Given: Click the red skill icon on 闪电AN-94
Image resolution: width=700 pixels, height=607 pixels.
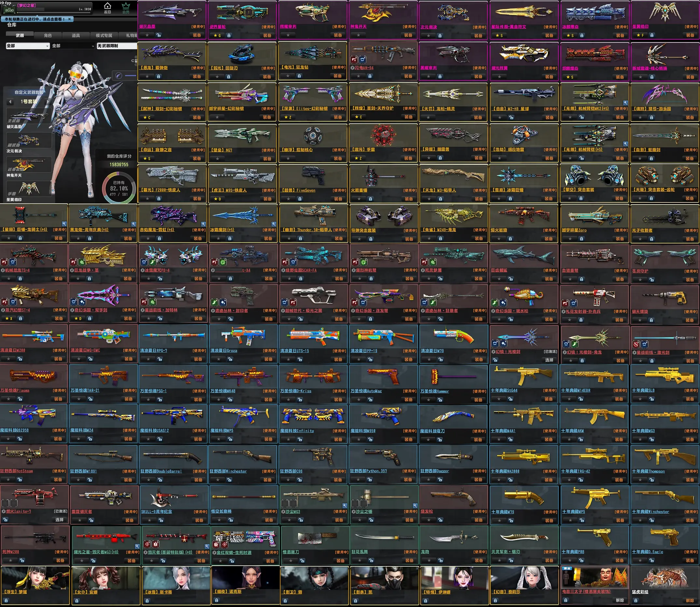Looking at the screenshot, I should tap(354, 60).
